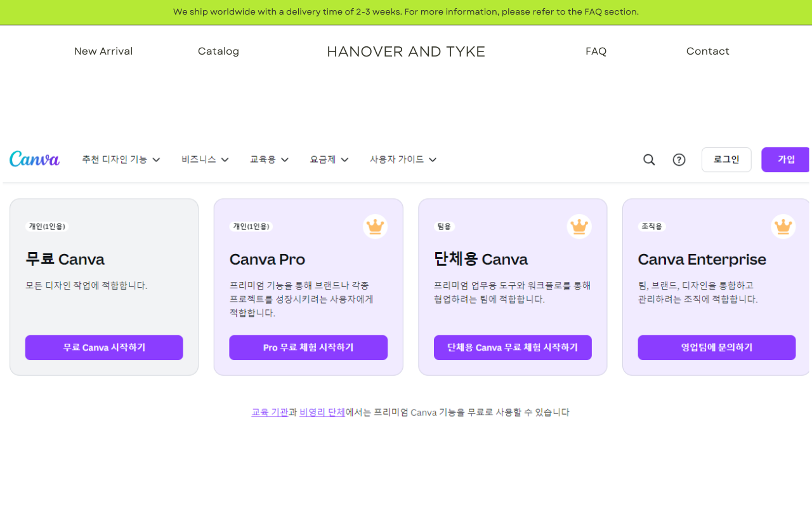Click 단체용 Canva 무료 체험 시작하기 button

coord(513,347)
